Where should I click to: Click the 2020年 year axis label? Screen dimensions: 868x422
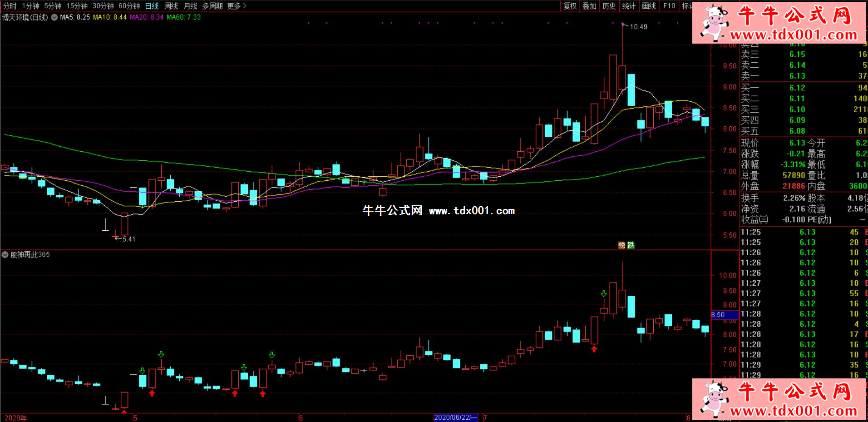point(15,418)
